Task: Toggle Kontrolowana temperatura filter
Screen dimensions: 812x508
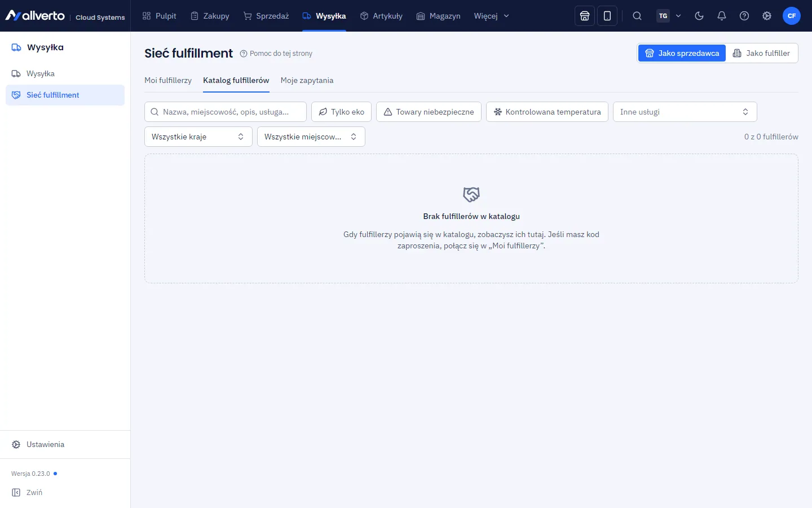Action: coord(547,112)
